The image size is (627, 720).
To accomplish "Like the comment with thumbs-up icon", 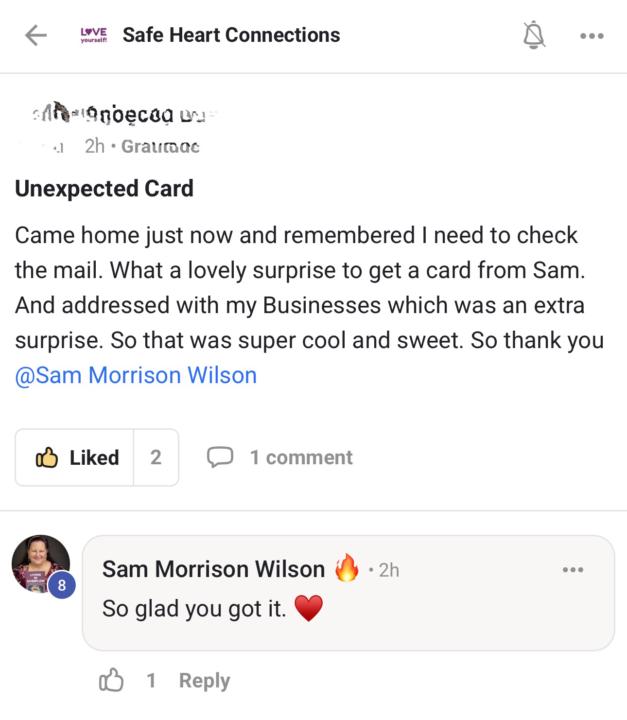I will pos(111,681).
